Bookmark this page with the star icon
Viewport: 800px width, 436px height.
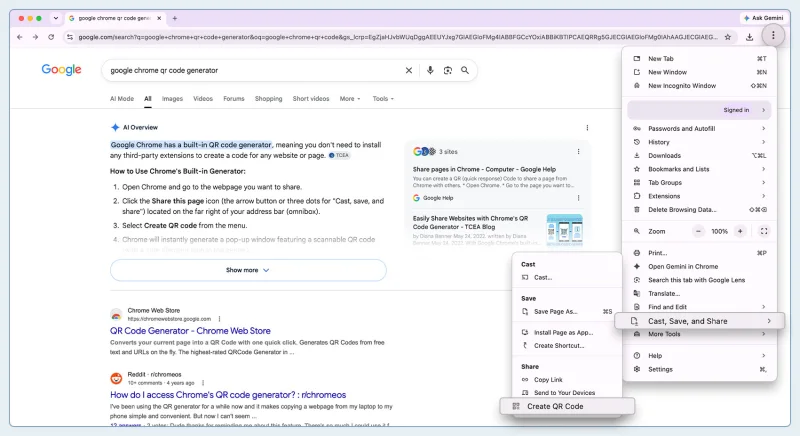click(x=728, y=37)
